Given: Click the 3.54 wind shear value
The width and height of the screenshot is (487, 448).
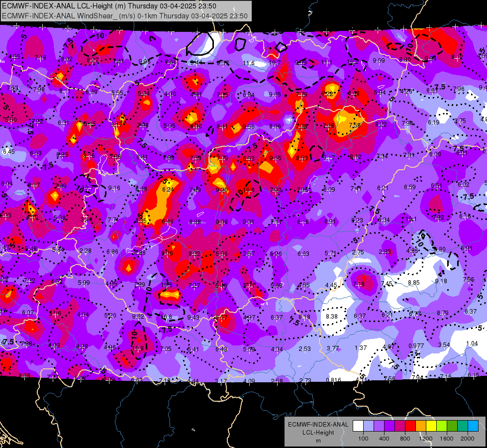Looking at the screenshot, I should (x=444, y=345).
